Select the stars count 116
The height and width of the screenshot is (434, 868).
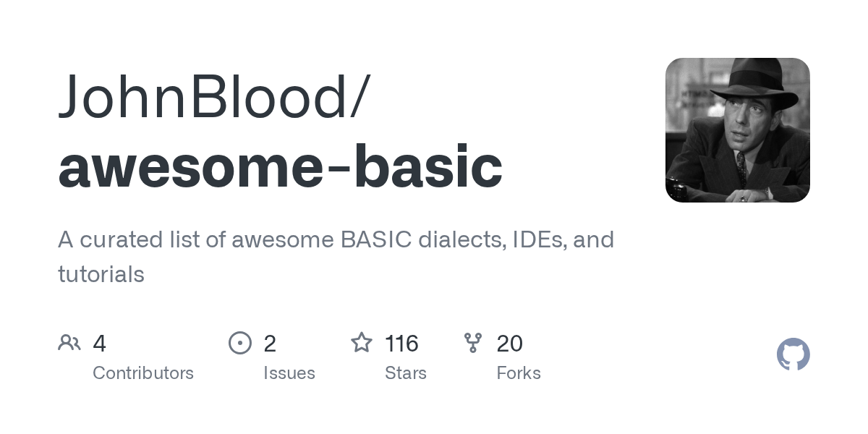tap(401, 343)
